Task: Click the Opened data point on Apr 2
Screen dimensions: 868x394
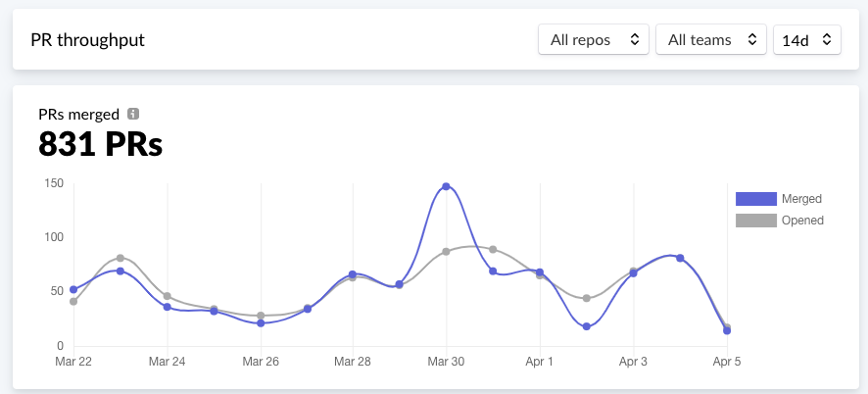Action: 587,298
